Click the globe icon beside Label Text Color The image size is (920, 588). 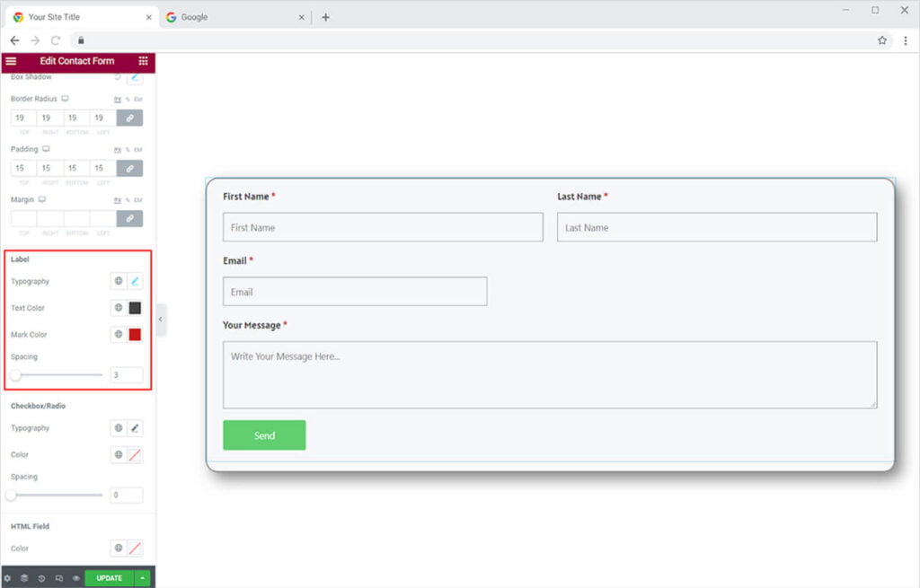pyautogui.click(x=118, y=308)
